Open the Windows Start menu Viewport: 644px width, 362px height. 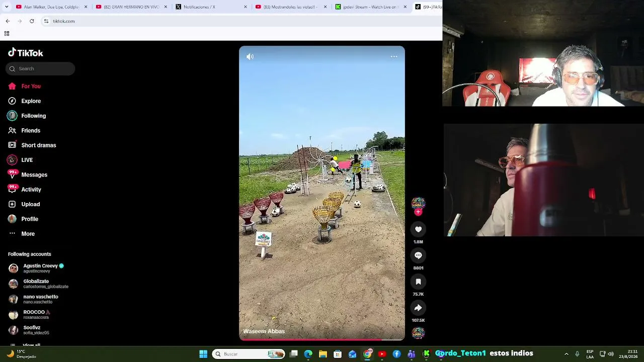(203, 354)
